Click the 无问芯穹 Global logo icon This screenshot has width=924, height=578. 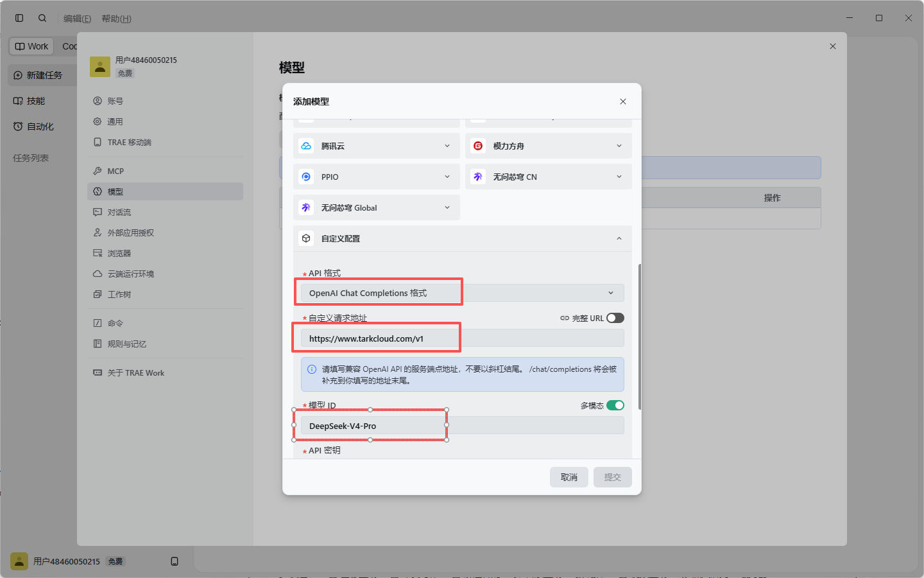click(306, 207)
